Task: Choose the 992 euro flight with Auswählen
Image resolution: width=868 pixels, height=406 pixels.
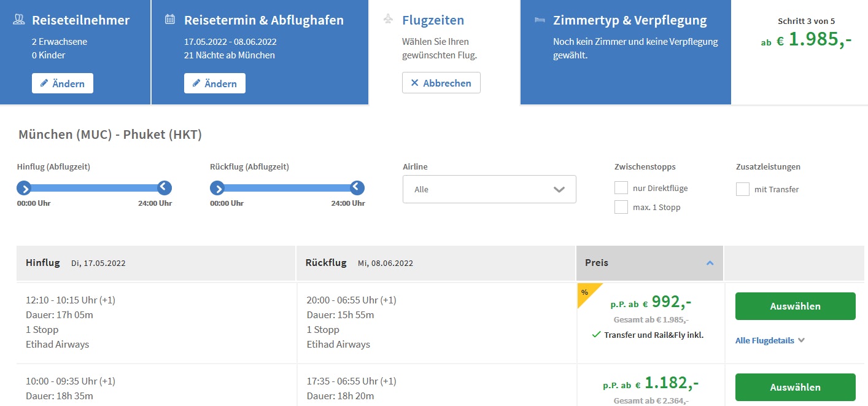Action: pyautogui.click(x=795, y=306)
